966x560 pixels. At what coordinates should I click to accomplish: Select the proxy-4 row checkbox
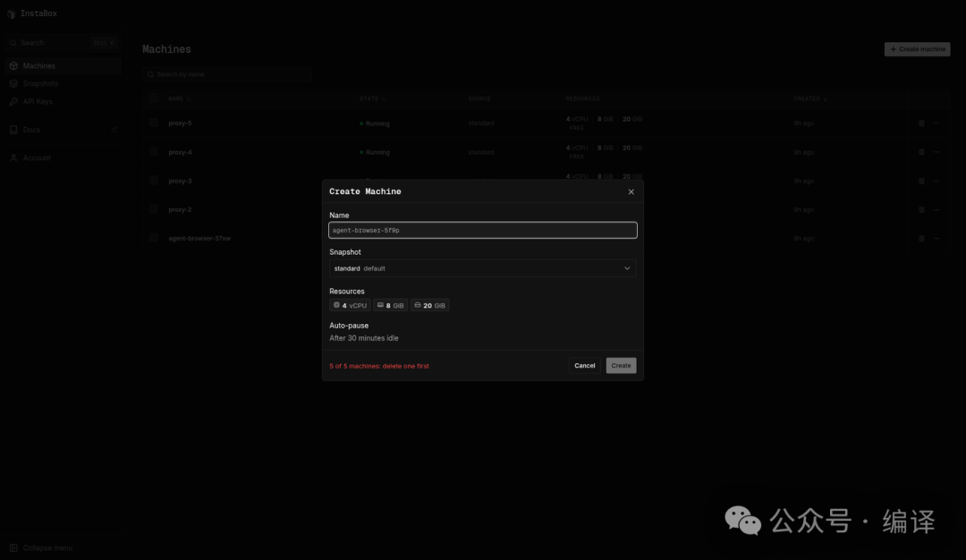tap(154, 152)
